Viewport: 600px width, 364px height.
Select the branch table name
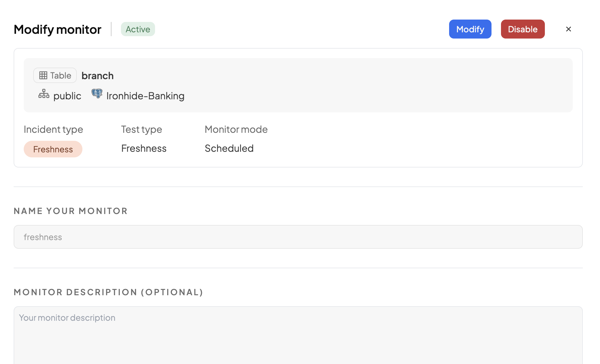(98, 76)
